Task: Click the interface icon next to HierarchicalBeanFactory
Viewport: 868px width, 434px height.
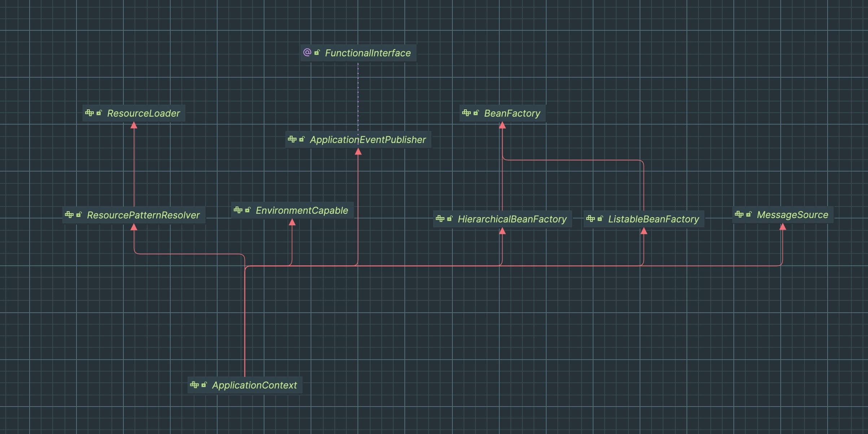Action: [x=440, y=219]
